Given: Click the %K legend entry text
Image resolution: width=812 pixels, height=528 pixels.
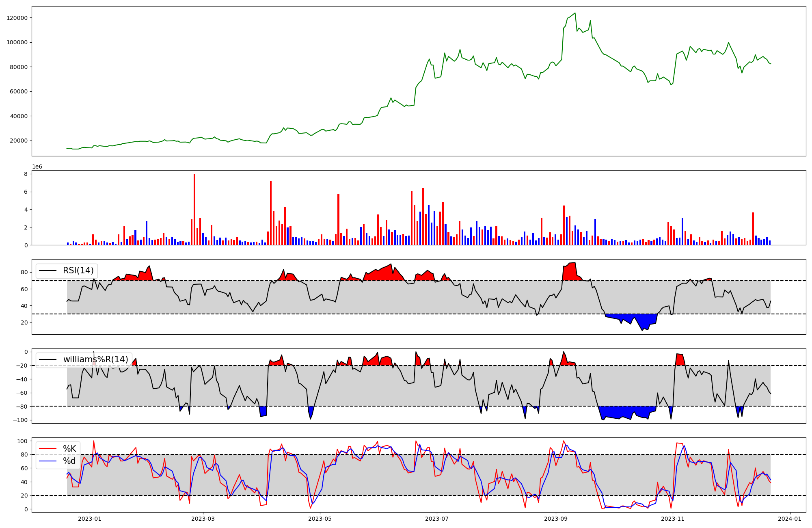Looking at the screenshot, I should [69, 448].
